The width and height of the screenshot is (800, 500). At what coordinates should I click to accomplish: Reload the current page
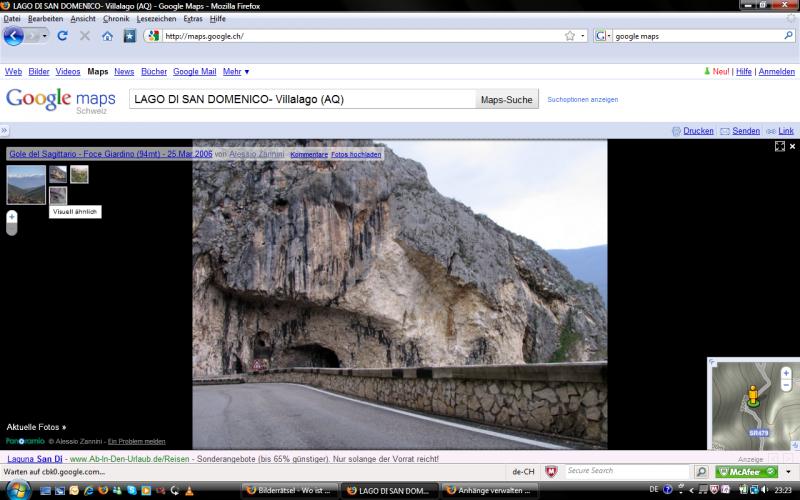point(62,36)
